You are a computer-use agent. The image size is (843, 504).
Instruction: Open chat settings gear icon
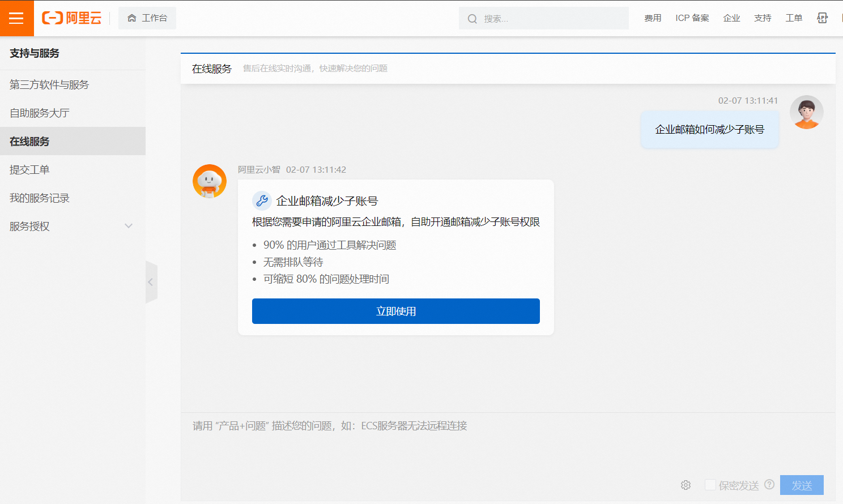click(x=686, y=485)
